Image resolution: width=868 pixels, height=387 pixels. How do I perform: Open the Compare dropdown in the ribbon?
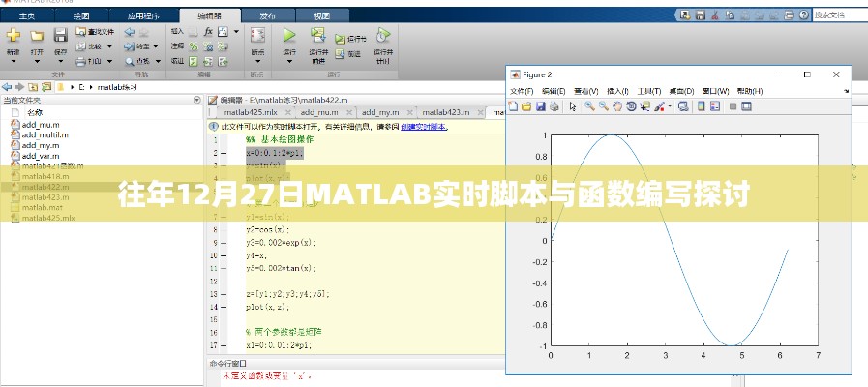click(x=99, y=45)
